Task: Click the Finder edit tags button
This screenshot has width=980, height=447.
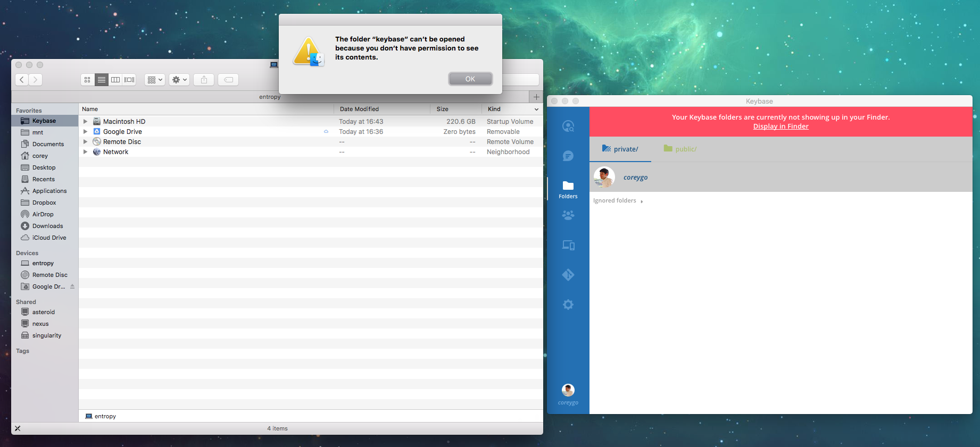Action: point(228,80)
